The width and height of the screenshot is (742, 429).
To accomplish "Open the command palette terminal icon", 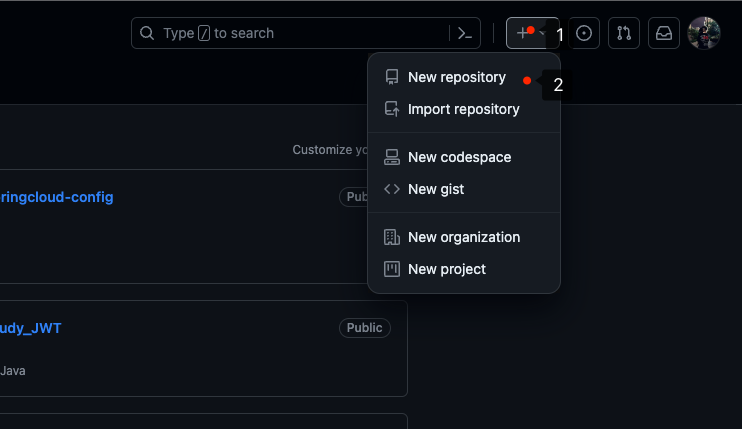I will [464, 33].
